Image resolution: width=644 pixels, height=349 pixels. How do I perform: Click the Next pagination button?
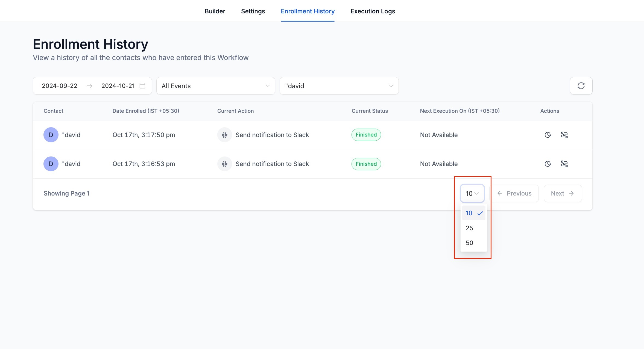(x=563, y=193)
